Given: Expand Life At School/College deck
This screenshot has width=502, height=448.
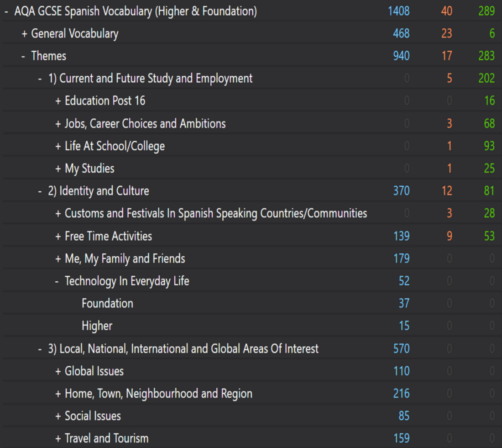Looking at the screenshot, I should coord(58,147).
